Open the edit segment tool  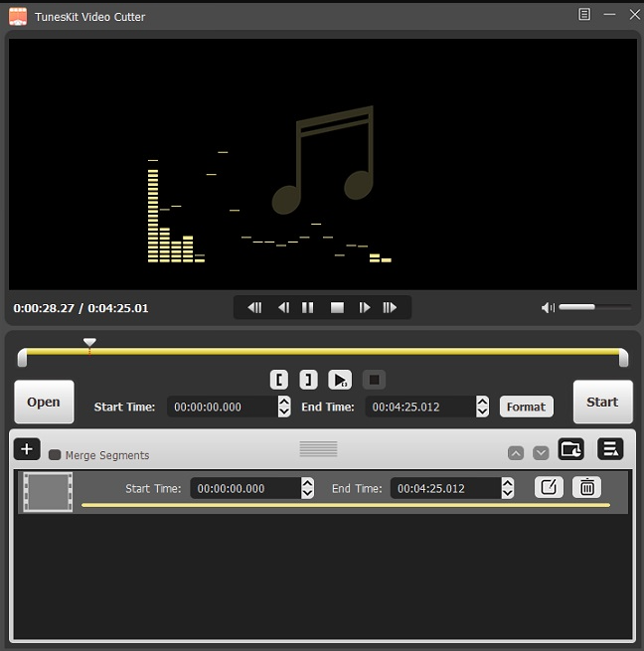click(549, 487)
